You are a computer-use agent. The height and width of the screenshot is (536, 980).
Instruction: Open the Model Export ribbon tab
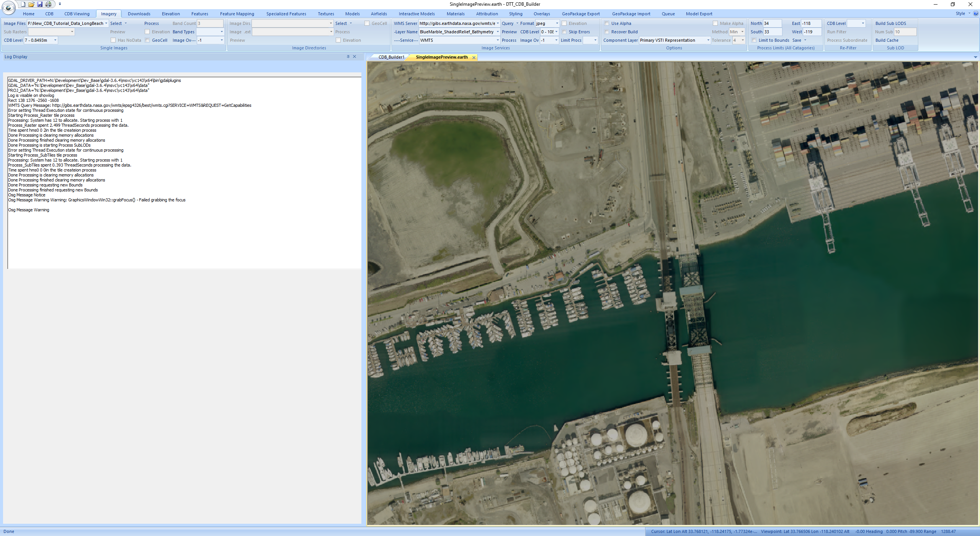(699, 14)
